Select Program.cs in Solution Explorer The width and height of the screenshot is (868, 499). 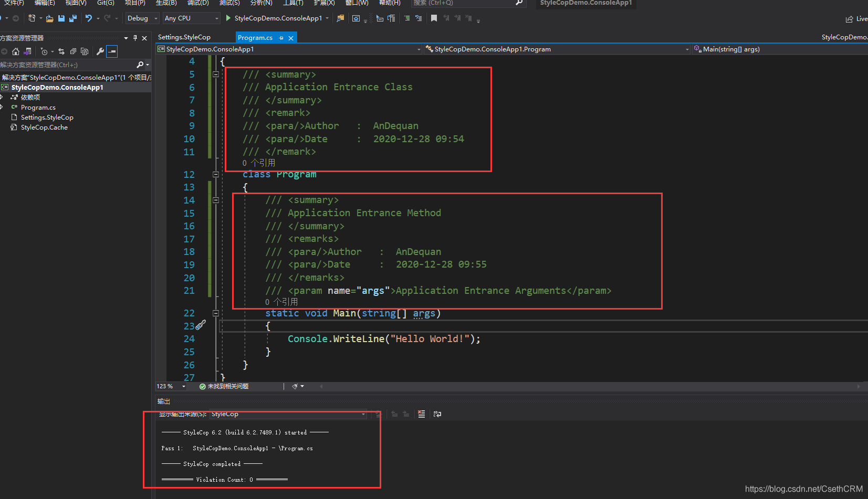pos(38,108)
